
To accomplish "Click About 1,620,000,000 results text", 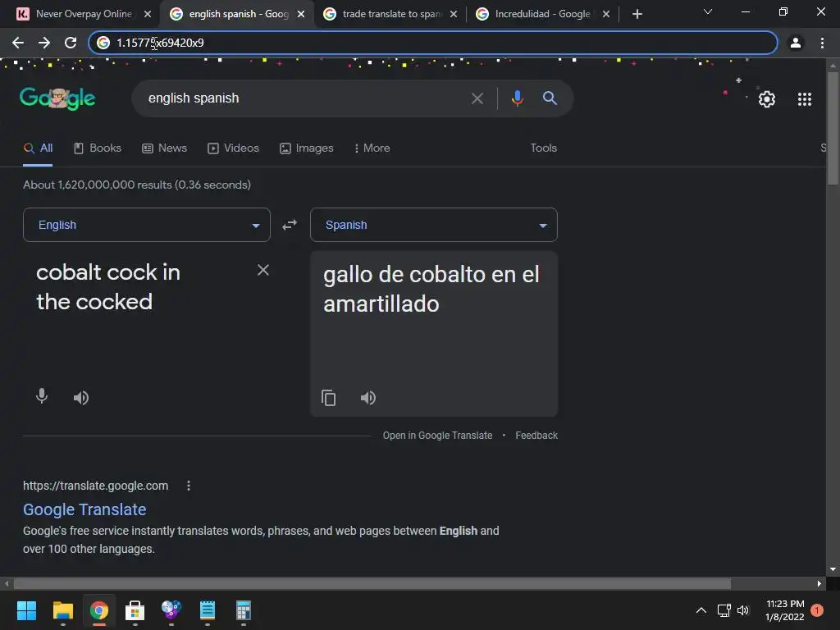I will pyautogui.click(x=137, y=185).
